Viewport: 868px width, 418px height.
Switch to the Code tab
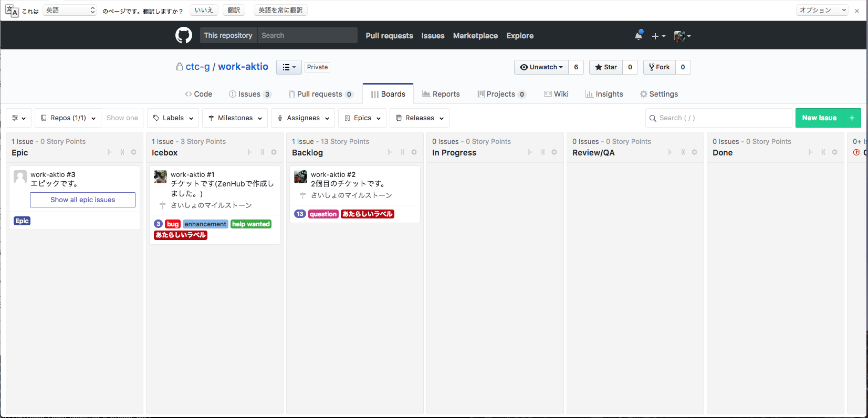[198, 94]
